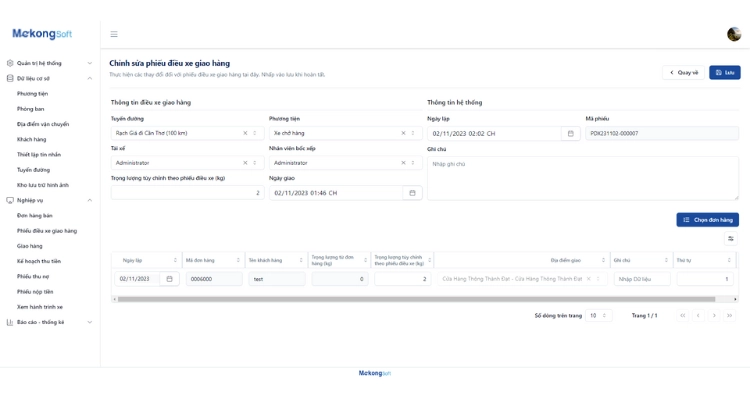
Task: Focus the Ghi chú notes textarea
Action: click(582, 178)
